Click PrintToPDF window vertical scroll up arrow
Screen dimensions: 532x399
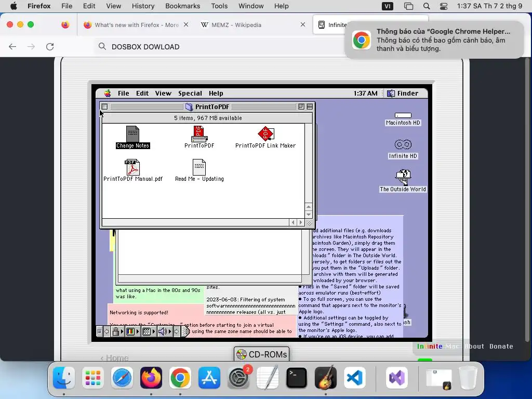pos(309,207)
